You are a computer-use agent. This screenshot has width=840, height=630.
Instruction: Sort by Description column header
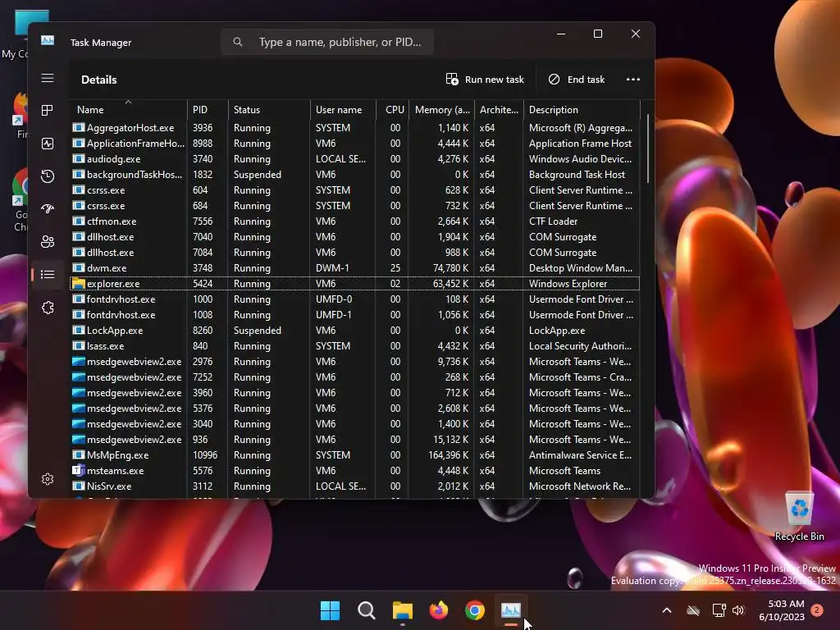(582, 109)
